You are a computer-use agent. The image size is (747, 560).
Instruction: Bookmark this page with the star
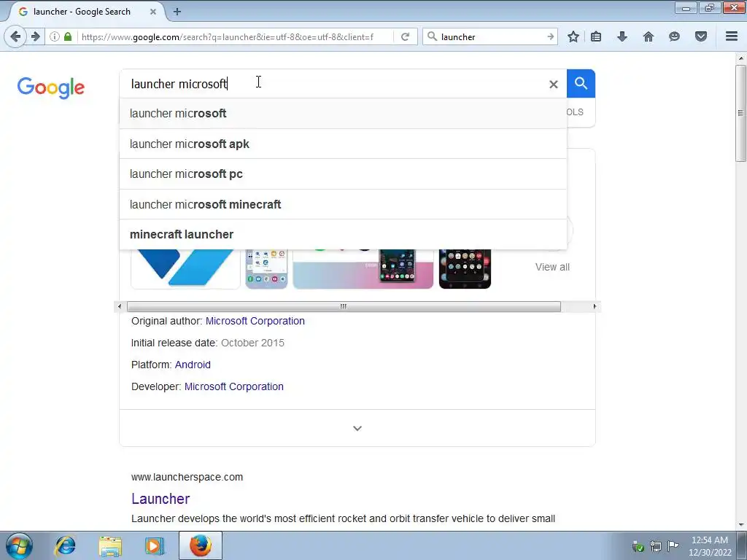573,36
